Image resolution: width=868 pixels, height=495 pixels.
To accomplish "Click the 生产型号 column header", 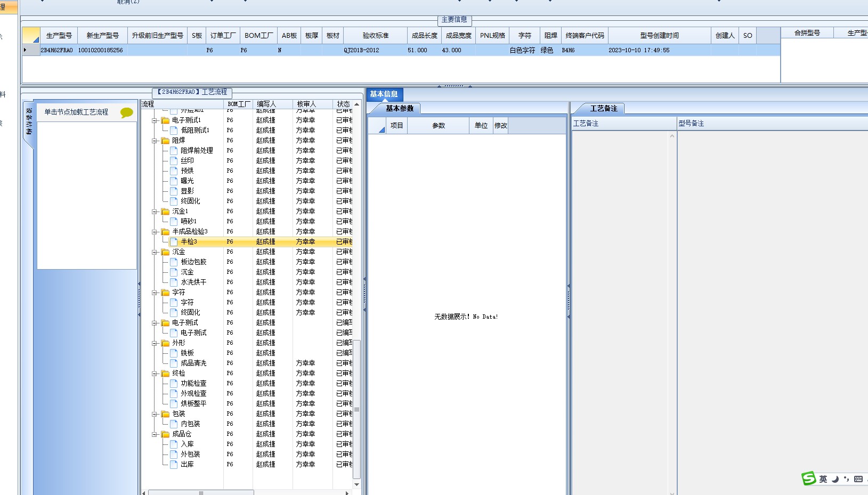I will [59, 36].
